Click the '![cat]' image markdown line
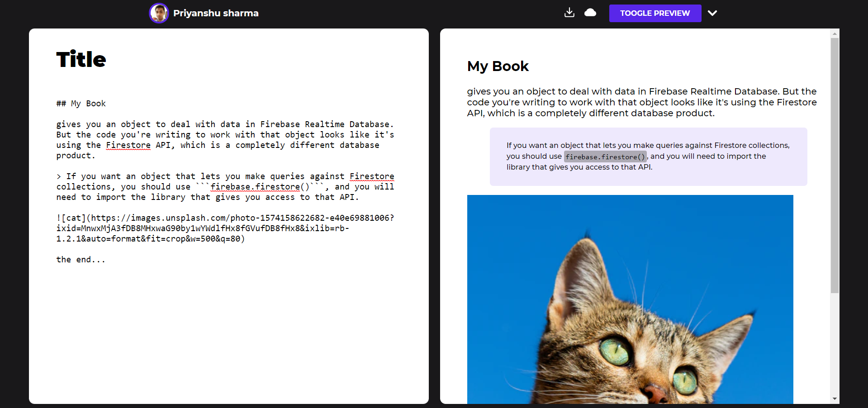 pos(225,228)
